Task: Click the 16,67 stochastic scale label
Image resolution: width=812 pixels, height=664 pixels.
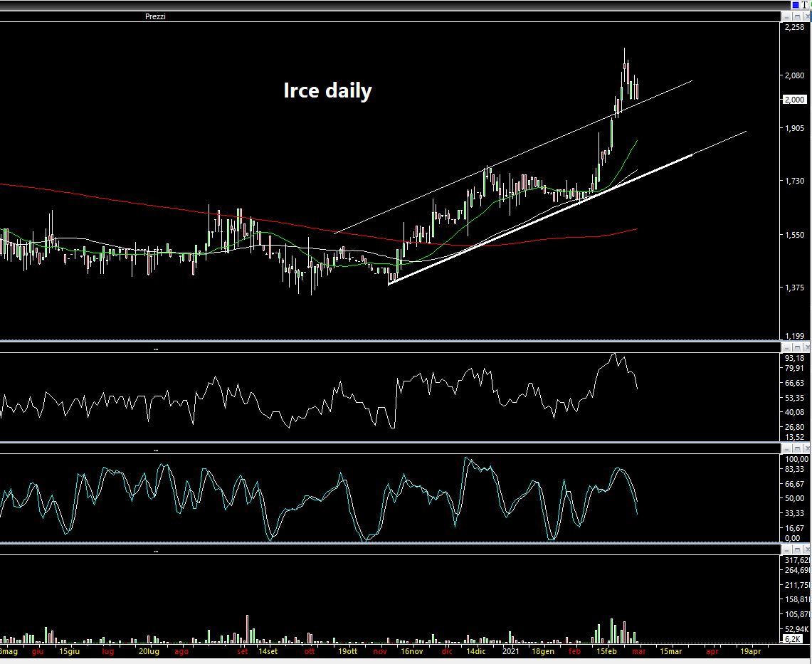Action: [x=794, y=528]
